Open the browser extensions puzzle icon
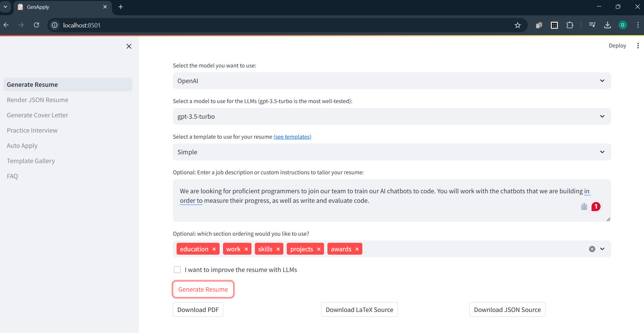The height and width of the screenshot is (333, 644). coord(570,25)
